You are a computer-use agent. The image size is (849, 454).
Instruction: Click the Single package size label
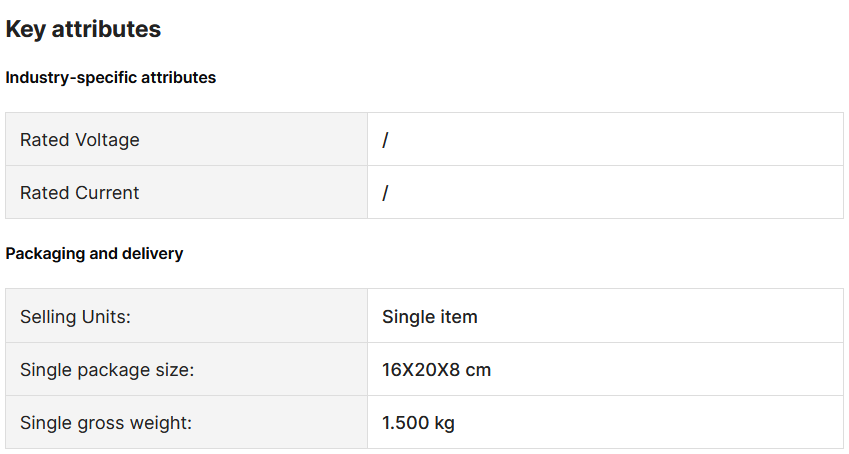point(107,370)
